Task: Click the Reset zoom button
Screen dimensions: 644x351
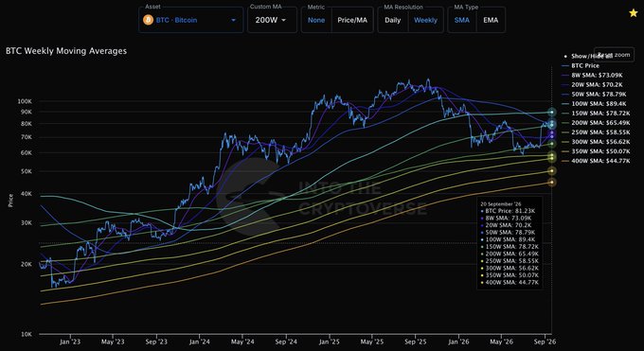Action: tap(614, 55)
